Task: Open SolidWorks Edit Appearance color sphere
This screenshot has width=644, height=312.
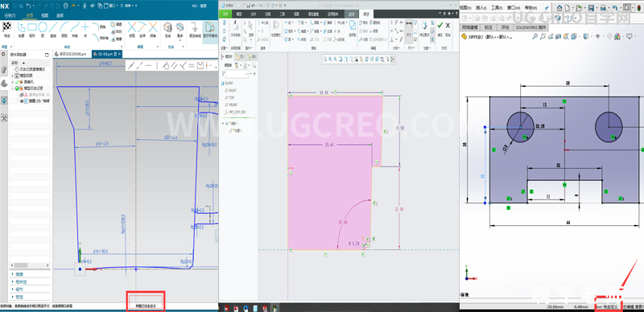Action: click(617, 37)
